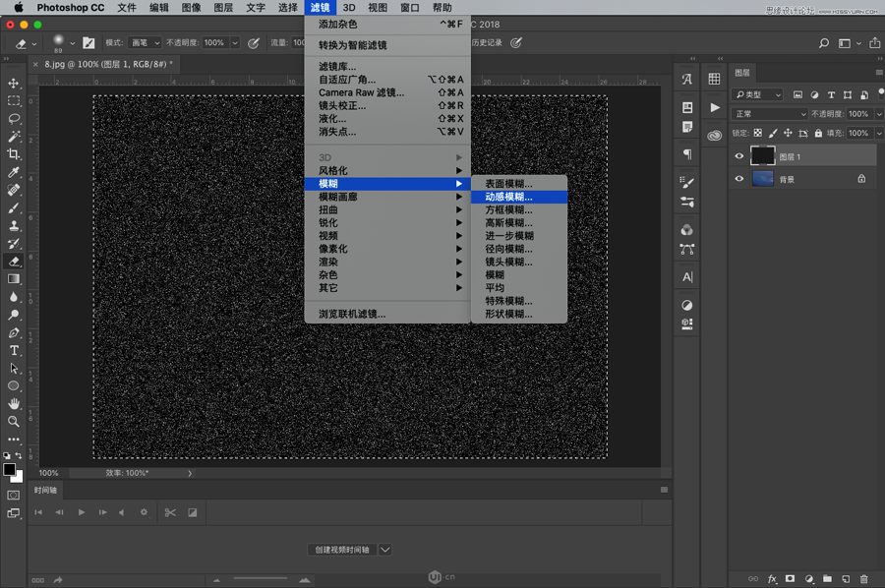
Task: Select the Lasso tool
Action: pyautogui.click(x=14, y=119)
